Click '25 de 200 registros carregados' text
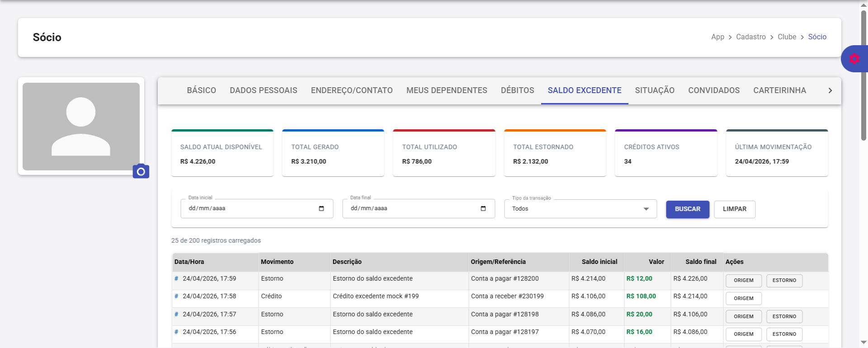This screenshot has height=348, width=868. pyautogui.click(x=216, y=240)
